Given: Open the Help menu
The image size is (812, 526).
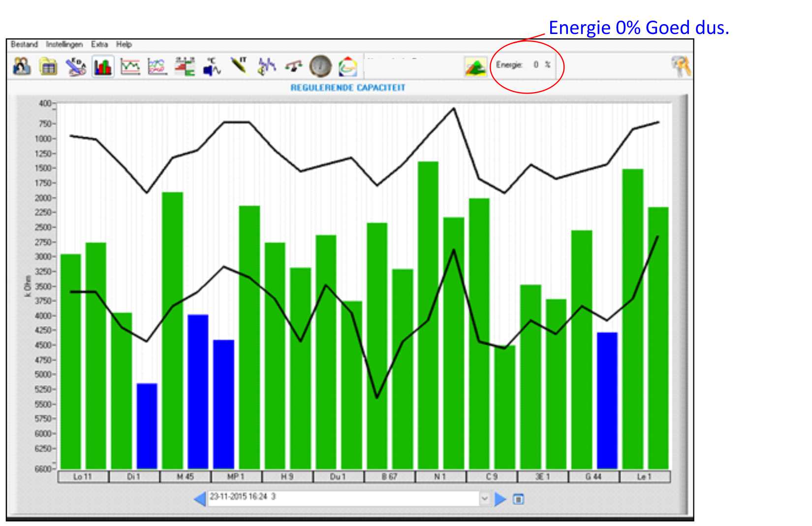Looking at the screenshot, I should (x=124, y=44).
